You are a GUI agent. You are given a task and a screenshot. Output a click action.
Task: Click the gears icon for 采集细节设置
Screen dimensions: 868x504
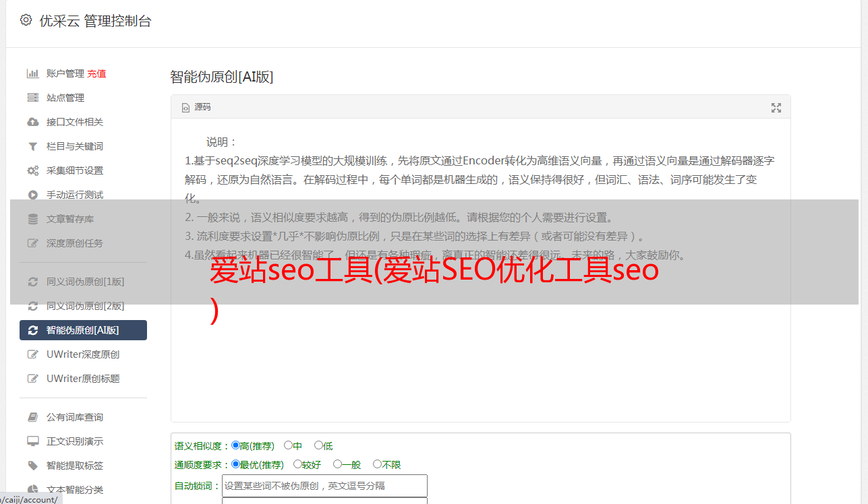[x=32, y=170]
